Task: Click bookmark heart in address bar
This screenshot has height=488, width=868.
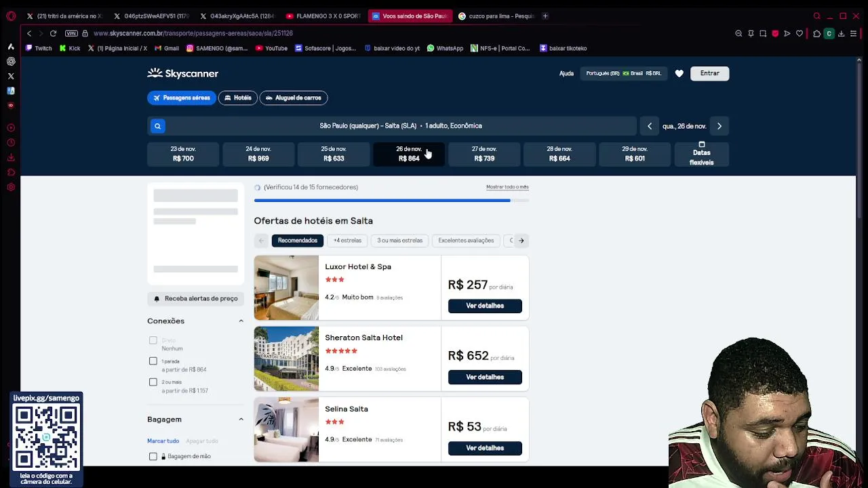Action: click(800, 33)
